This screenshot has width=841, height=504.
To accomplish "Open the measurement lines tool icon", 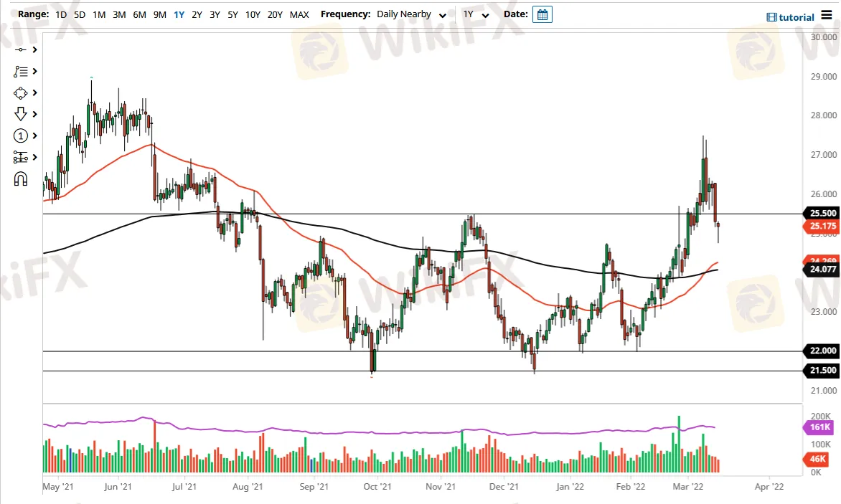I will coord(20,158).
